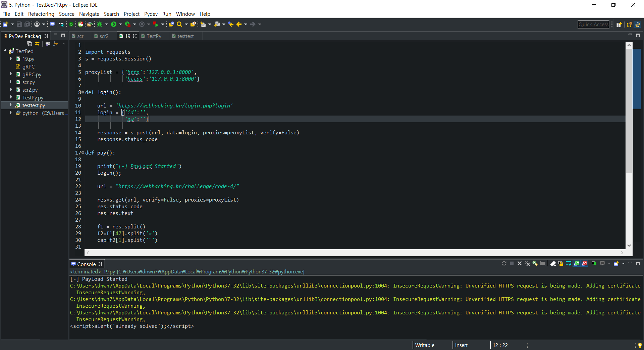Click in the Quick Access field
The width and height of the screenshot is (644, 350).
coord(593,24)
